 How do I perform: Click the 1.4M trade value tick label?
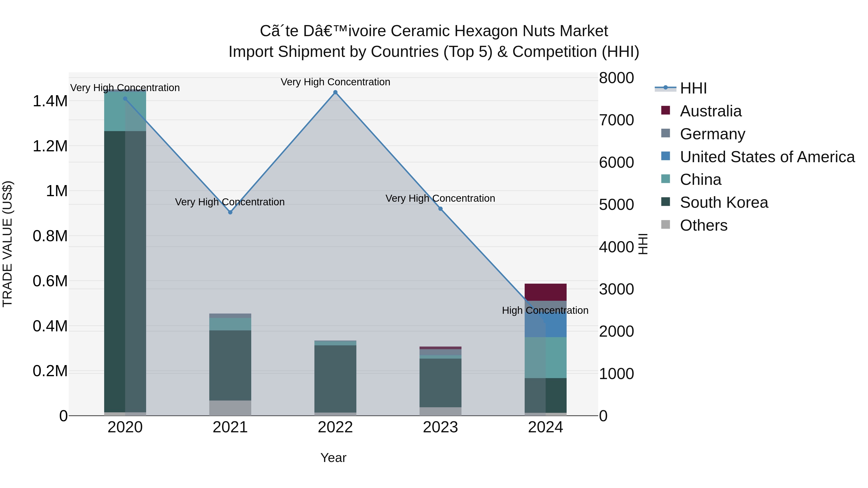coord(50,101)
